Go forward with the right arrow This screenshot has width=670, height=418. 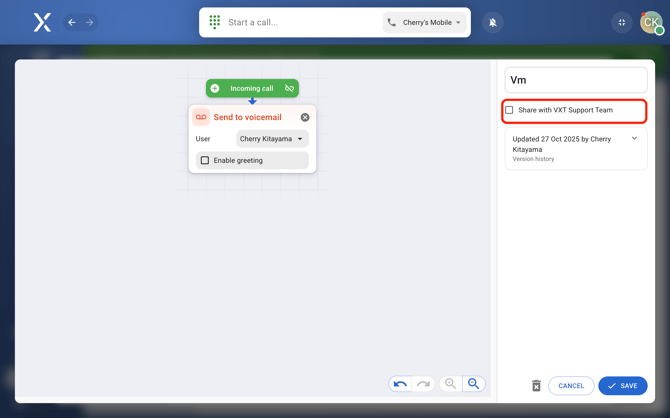pos(89,22)
